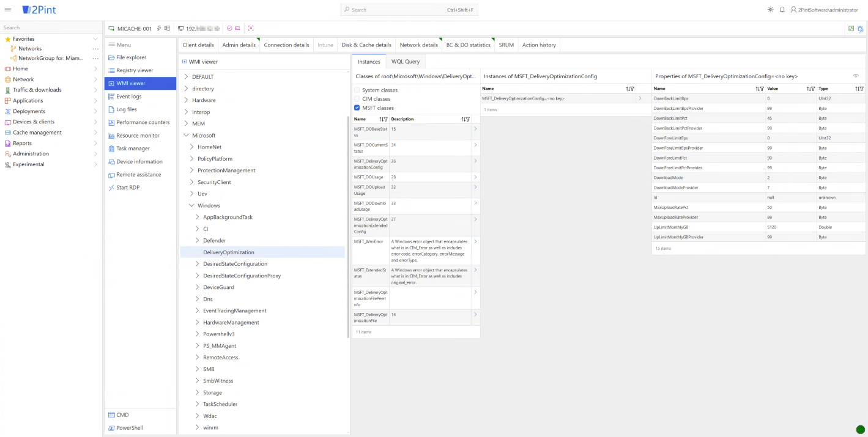The width and height of the screenshot is (868, 437).
Task: Click the pink chat bubble icon
Action: 237,28
